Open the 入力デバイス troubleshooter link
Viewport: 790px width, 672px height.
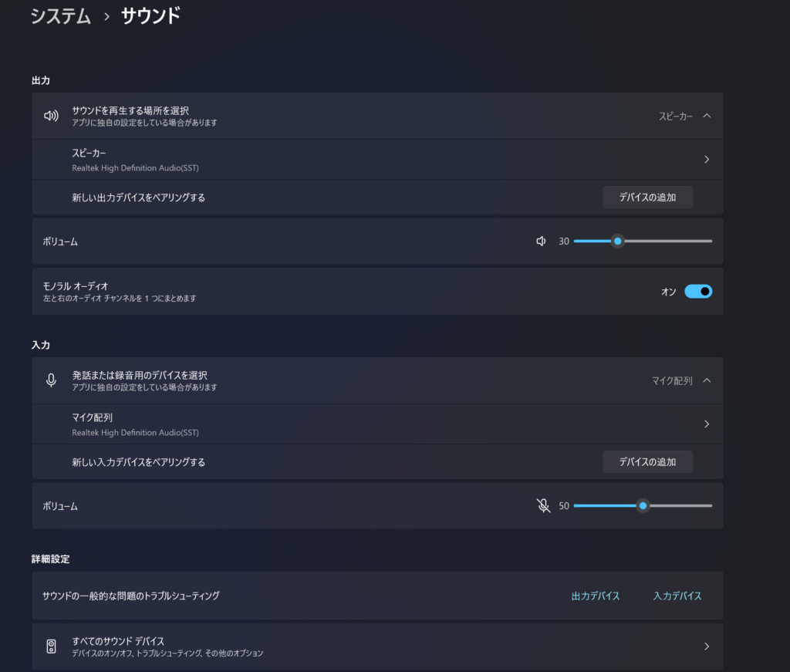[x=677, y=596]
